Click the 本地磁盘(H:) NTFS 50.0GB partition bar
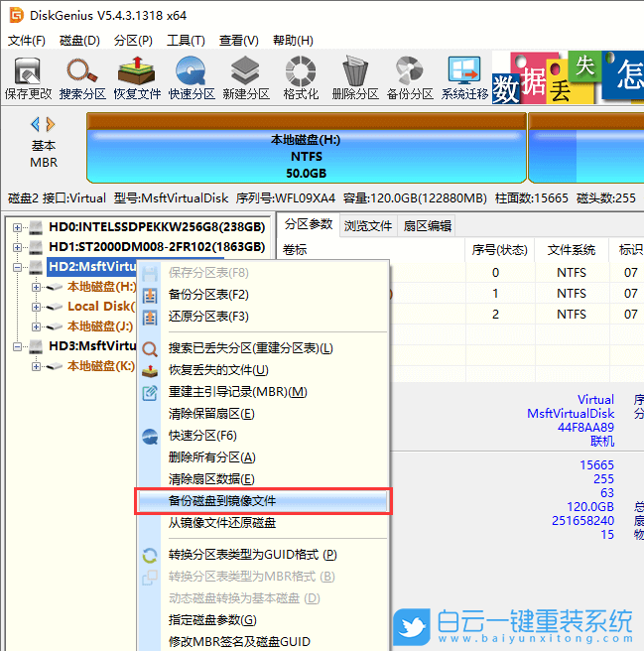 pyautogui.click(x=306, y=148)
